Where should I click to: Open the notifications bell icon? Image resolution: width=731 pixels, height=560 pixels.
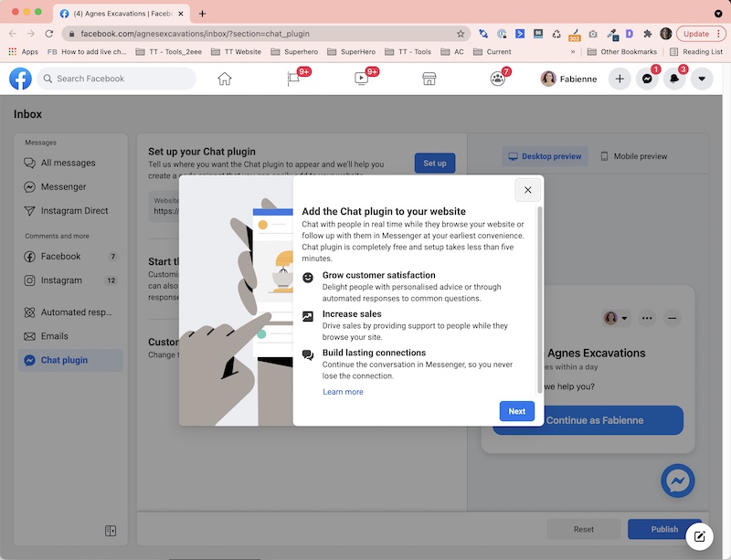click(674, 79)
